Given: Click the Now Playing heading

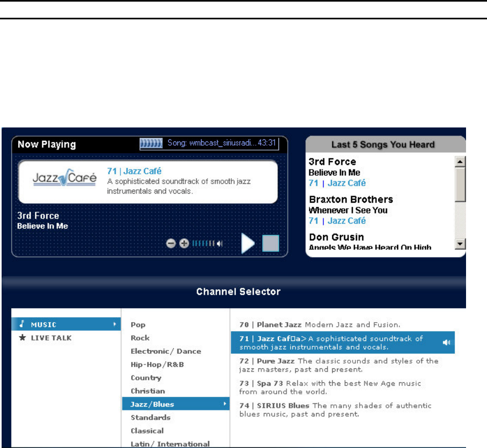Looking at the screenshot, I should click(47, 144).
